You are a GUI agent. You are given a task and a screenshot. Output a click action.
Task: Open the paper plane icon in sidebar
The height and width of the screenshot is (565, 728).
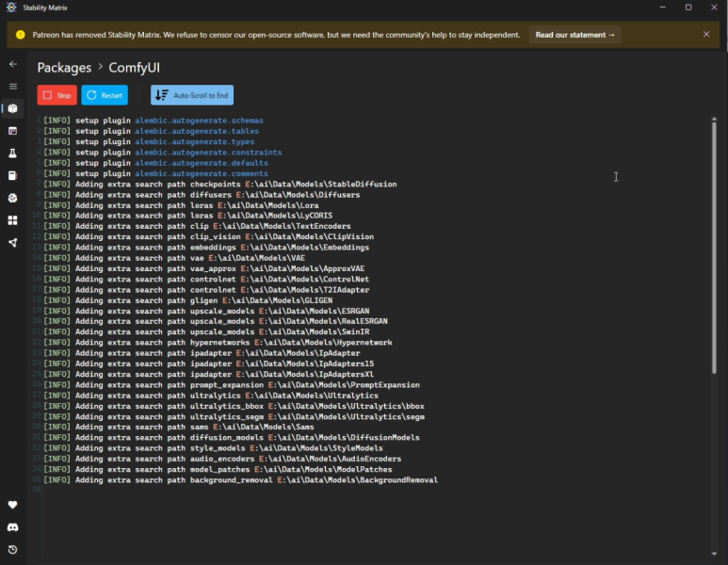pyautogui.click(x=13, y=242)
